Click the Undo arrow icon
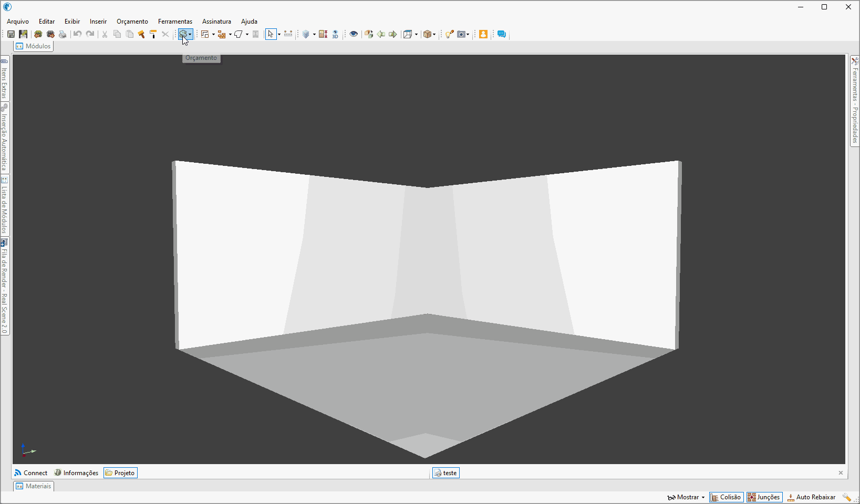860x504 pixels. point(78,34)
